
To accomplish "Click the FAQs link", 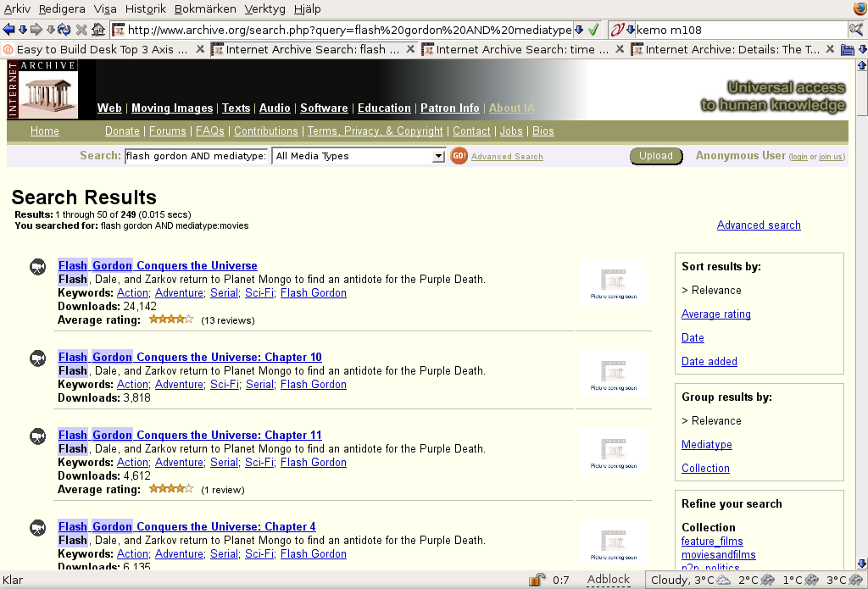I will click(210, 131).
